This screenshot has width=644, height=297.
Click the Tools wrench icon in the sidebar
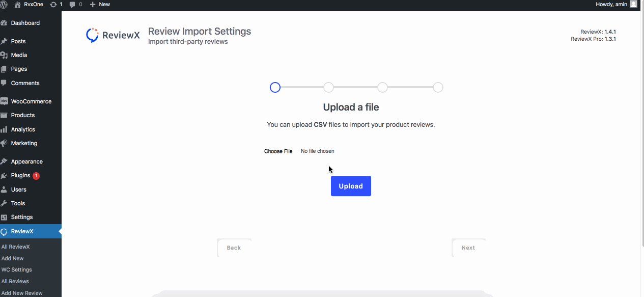click(4, 203)
